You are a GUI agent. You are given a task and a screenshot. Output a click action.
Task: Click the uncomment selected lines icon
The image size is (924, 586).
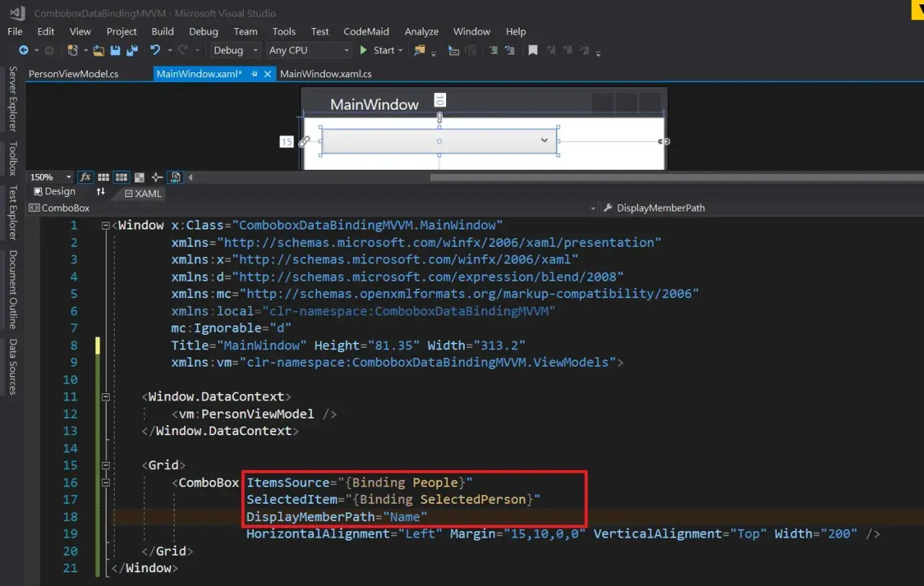pyautogui.click(x=510, y=50)
